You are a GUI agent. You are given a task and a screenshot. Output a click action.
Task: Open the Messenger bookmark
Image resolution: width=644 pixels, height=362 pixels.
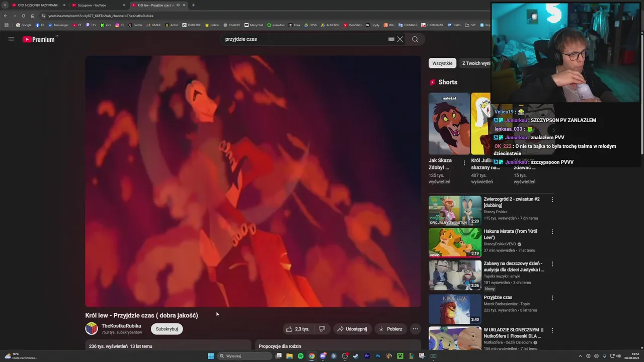(x=58, y=25)
